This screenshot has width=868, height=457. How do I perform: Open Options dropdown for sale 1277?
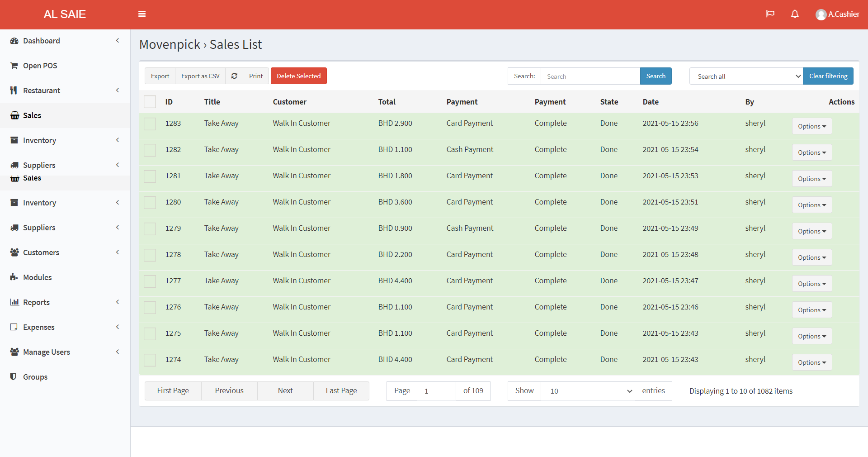812,284
